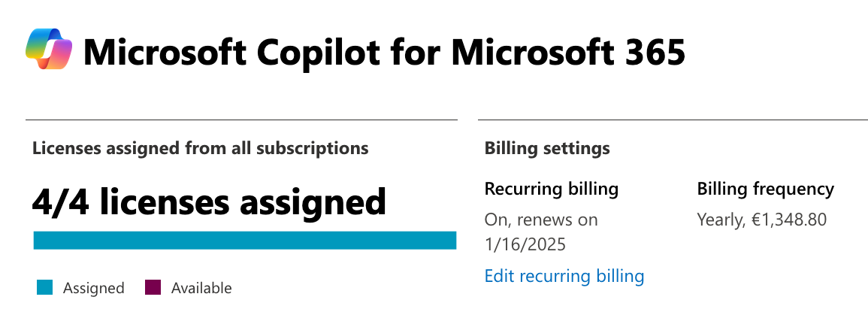Click the Available legend label
The image size is (868, 312).
pyautogui.click(x=201, y=288)
